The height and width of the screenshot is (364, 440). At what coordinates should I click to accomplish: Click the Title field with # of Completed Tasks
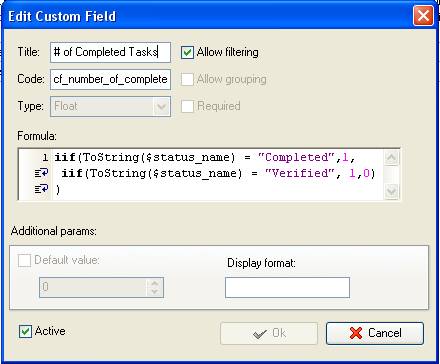(x=110, y=52)
